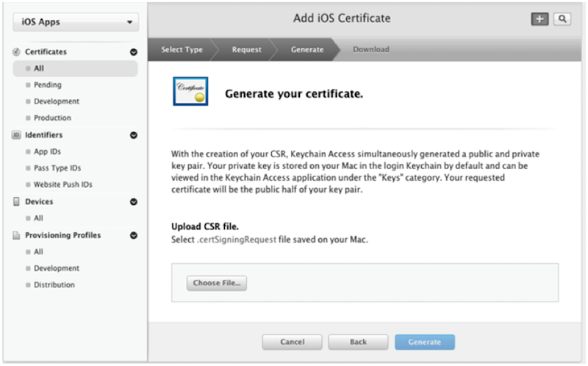Click the search magnifier icon

[x=562, y=20]
